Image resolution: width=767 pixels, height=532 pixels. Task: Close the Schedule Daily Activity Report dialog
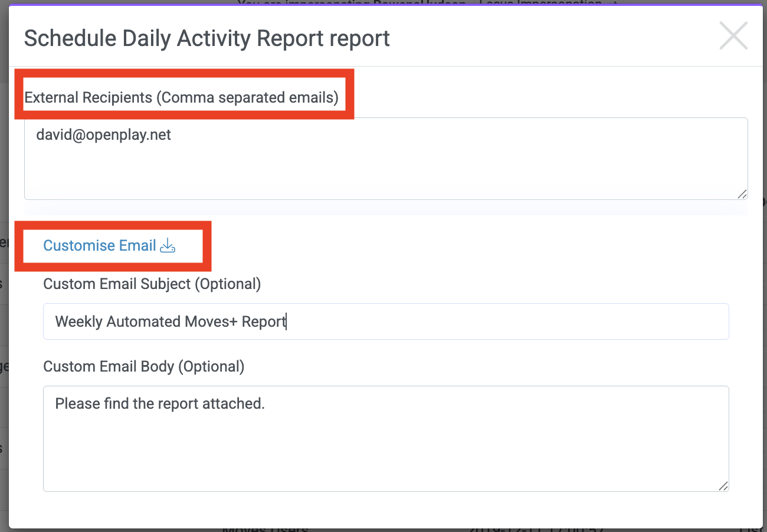733,35
